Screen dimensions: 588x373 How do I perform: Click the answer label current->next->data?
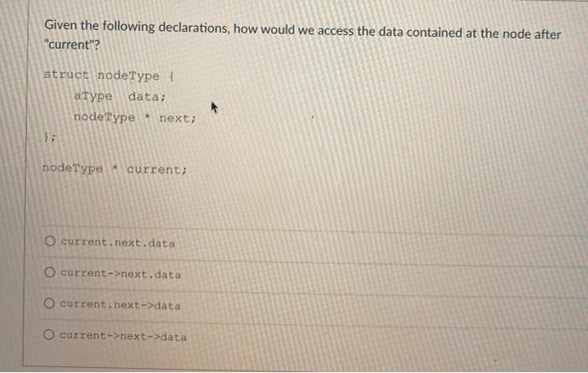pyautogui.click(x=123, y=336)
